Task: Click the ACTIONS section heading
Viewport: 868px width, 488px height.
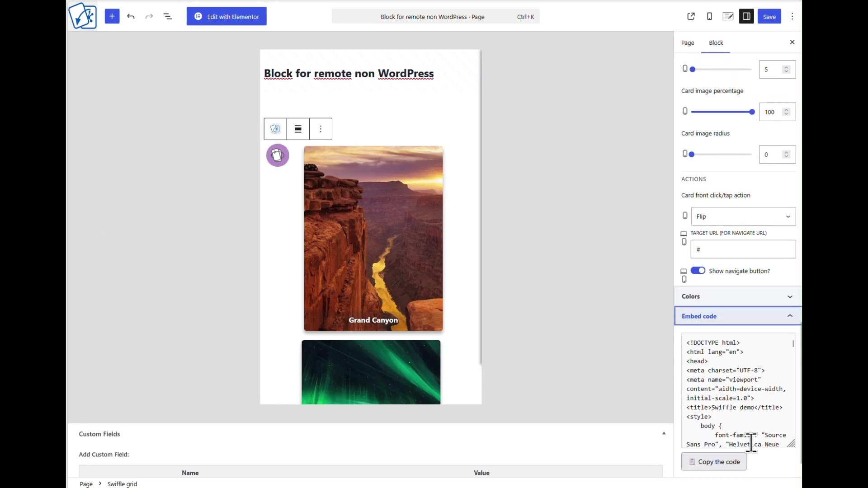Action: tap(693, 179)
